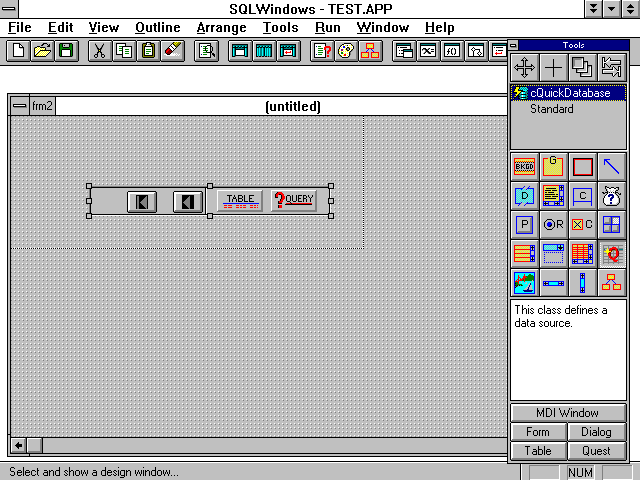Image resolution: width=640 pixels, height=480 pixels.
Task: Select the Radio Button tool
Action: [x=553, y=225]
